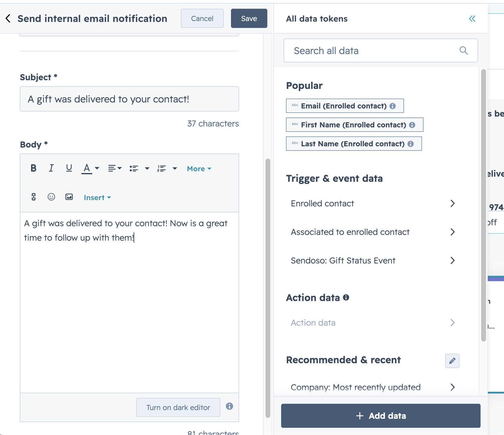Click the 'Trigger & event data' heading

(x=334, y=178)
